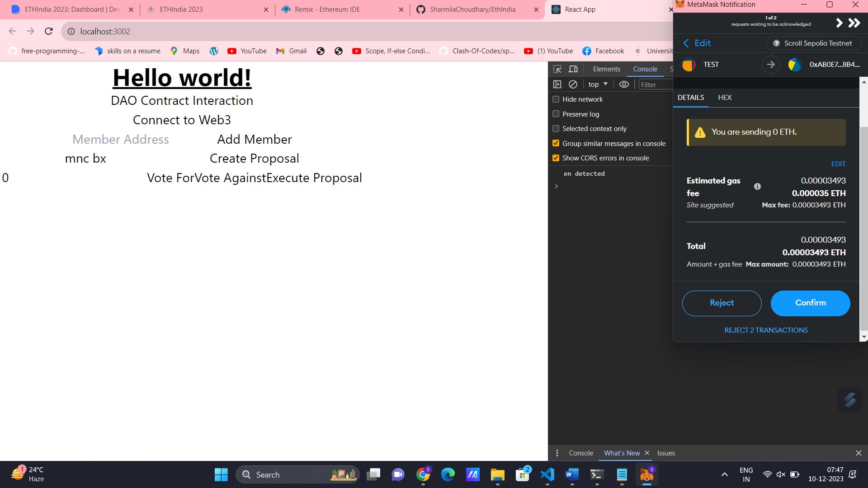Enable Selected context only checkbox
Screen dimensions: 868x488
(x=556, y=128)
